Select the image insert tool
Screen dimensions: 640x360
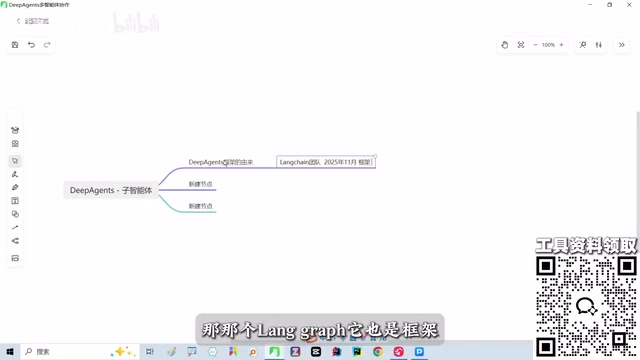(x=15, y=258)
